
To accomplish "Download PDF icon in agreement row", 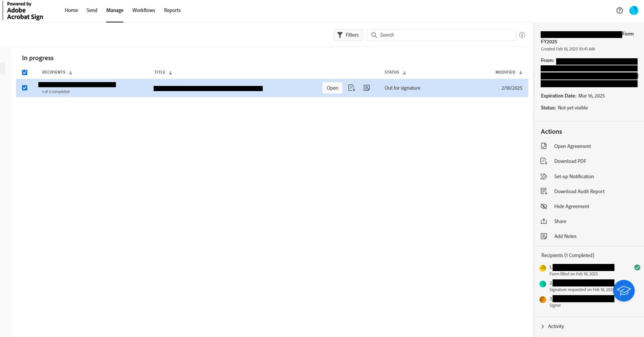I will click(351, 88).
